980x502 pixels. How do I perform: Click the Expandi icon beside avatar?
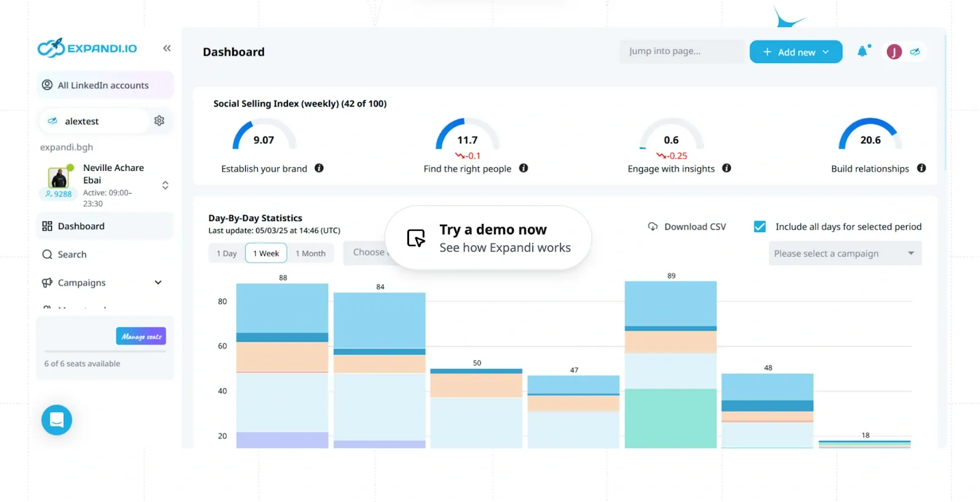[915, 52]
